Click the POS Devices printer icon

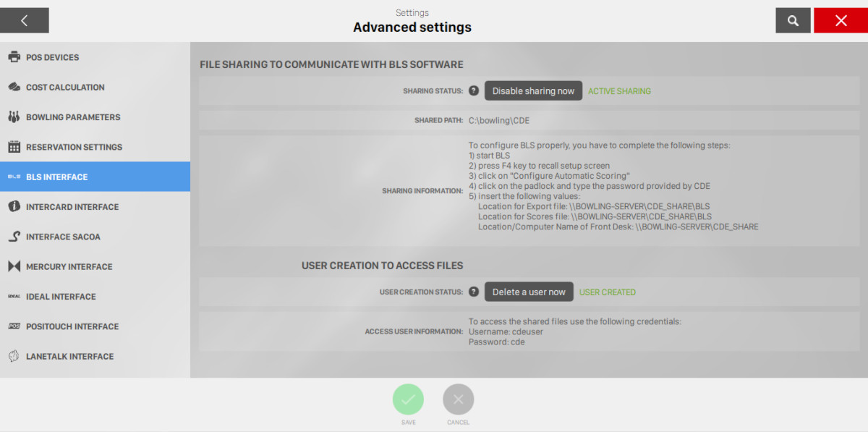[x=14, y=57]
